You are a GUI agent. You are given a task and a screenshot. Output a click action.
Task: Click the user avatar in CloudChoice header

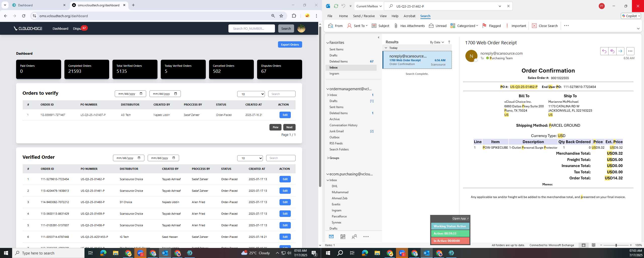pyautogui.click(x=301, y=28)
